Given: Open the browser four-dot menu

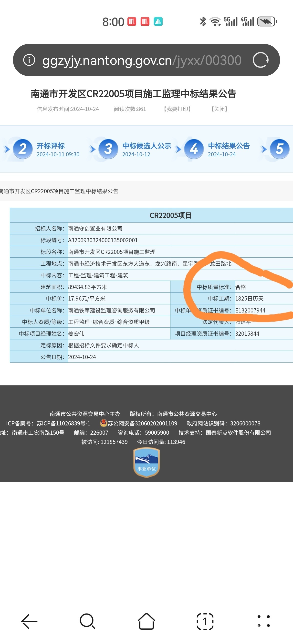Looking at the screenshot, I should coord(263,621).
